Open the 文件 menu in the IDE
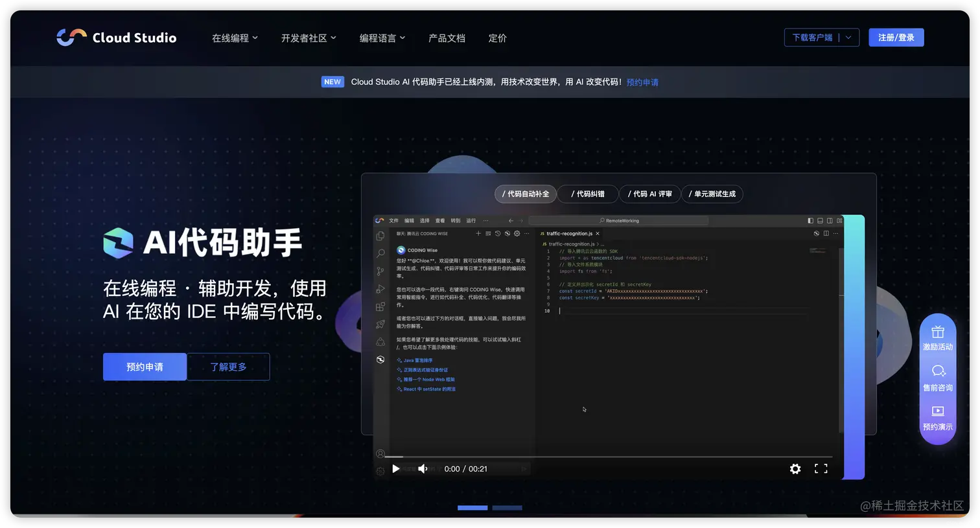 (393, 220)
